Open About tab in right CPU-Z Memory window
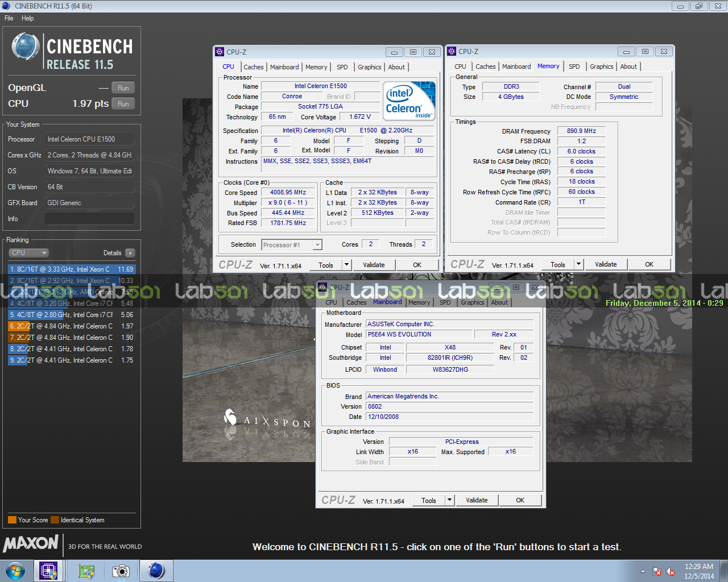The height and width of the screenshot is (582, 728). pyautogui.click(x=628, y=66)
